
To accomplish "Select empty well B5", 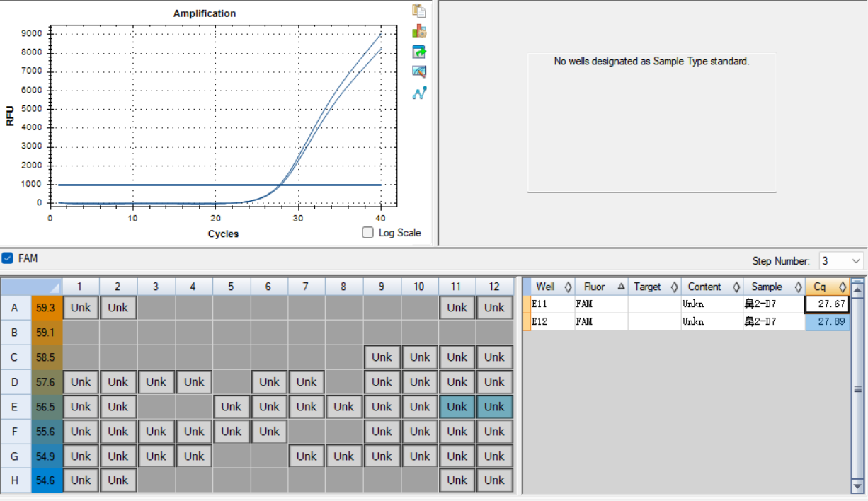I will [x=231, y=333].
